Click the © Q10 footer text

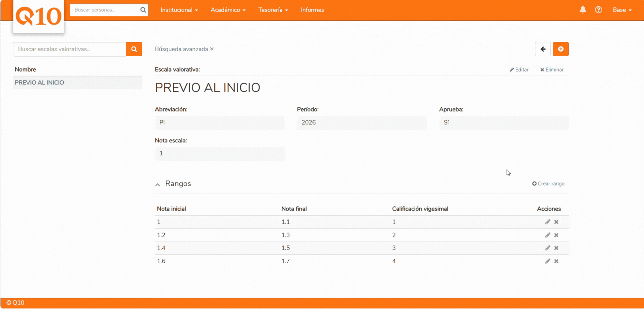tap(15, 303)
